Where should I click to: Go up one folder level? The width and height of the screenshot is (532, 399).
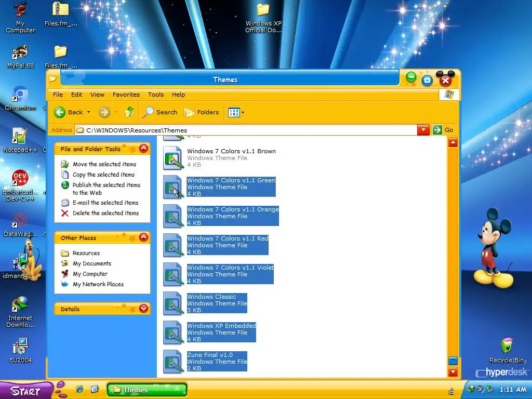point(129,112)
